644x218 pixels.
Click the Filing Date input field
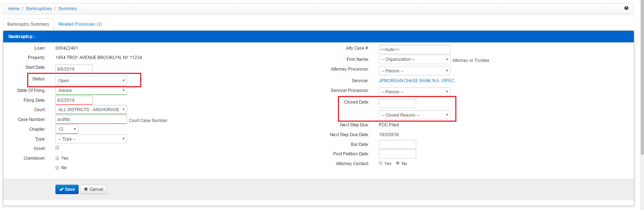[74, 100]
